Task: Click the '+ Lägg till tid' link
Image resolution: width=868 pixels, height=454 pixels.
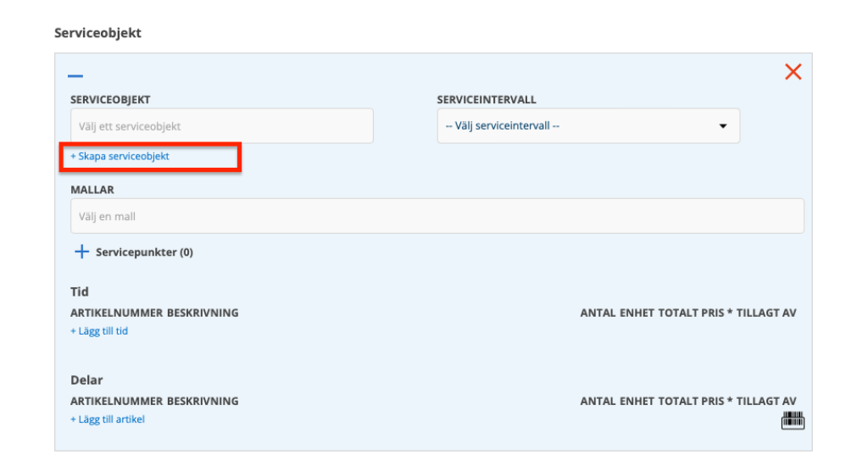Action: (x=99, y=331)
